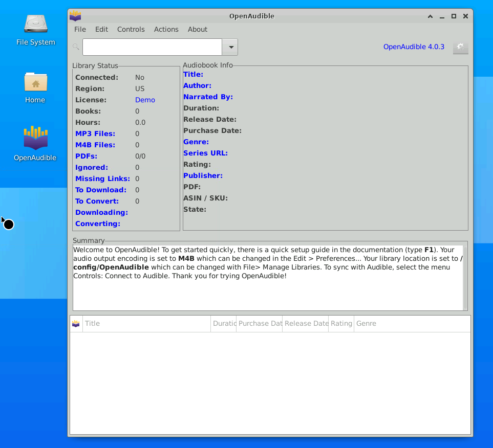The height and width of the screenshot is (448, 493).
Task: Sort the table by Duration column
Action: pyautogui.click(x=224, y=323)
